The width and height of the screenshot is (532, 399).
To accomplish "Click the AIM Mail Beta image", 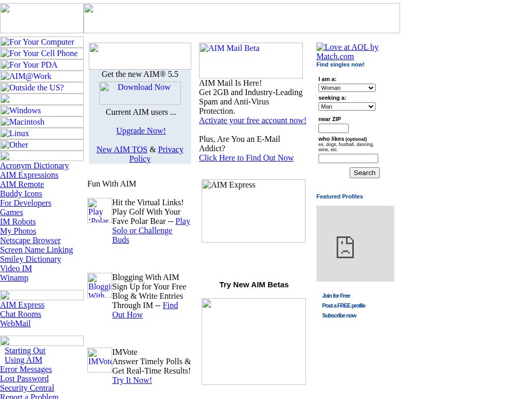I will [x=251, y=60].
